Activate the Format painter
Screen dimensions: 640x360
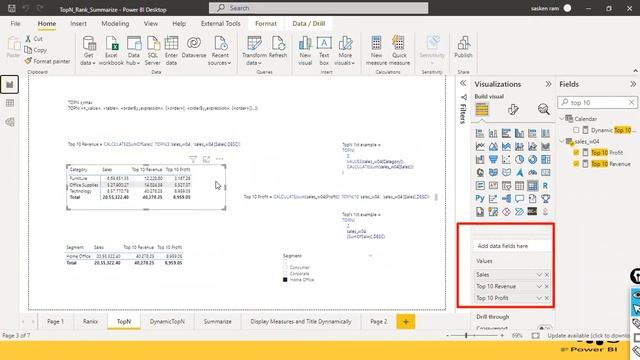(x=47, y=61)
